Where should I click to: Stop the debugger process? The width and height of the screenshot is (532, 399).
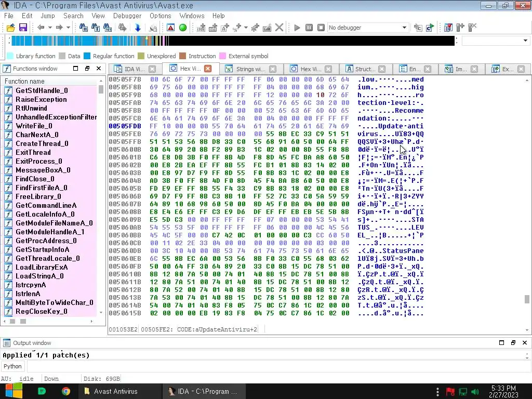[321, 28]
